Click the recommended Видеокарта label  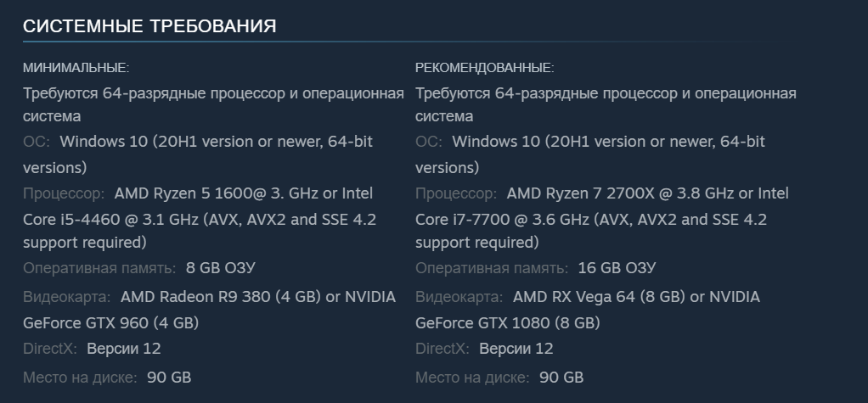459,297
